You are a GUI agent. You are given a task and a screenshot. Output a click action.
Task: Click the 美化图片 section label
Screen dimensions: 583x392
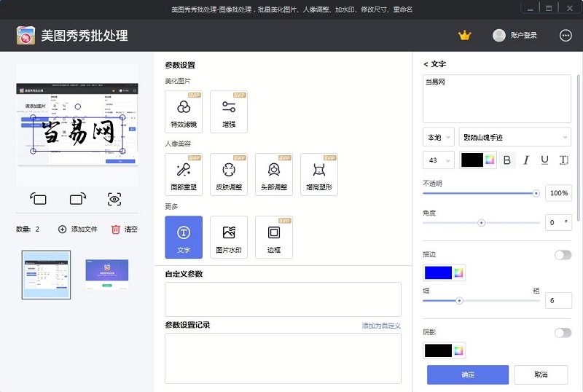[178, 81]
